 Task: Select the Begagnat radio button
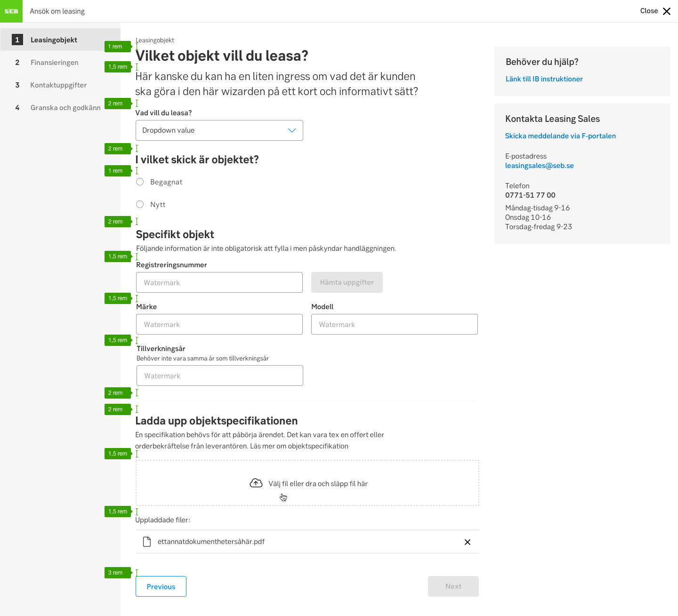[140, 182]
